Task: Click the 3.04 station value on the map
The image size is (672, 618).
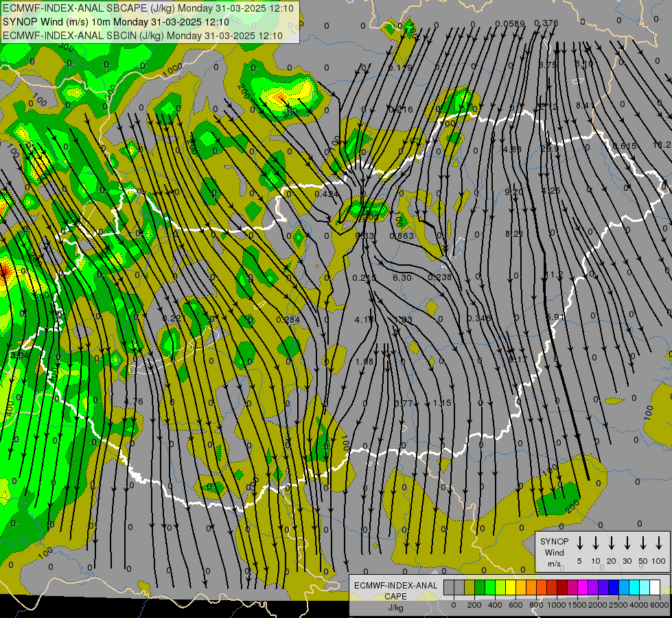Action: 19,355
